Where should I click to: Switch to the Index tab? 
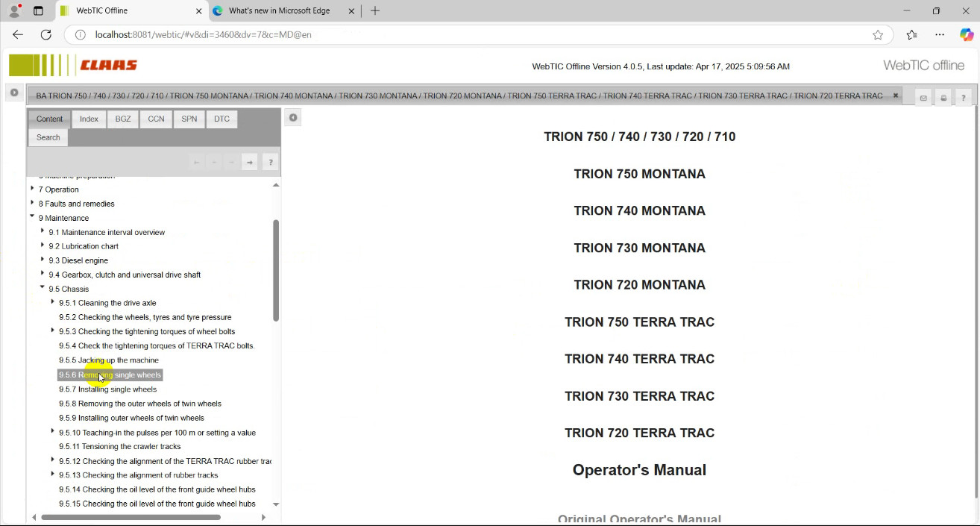click(x=89, y=119)
